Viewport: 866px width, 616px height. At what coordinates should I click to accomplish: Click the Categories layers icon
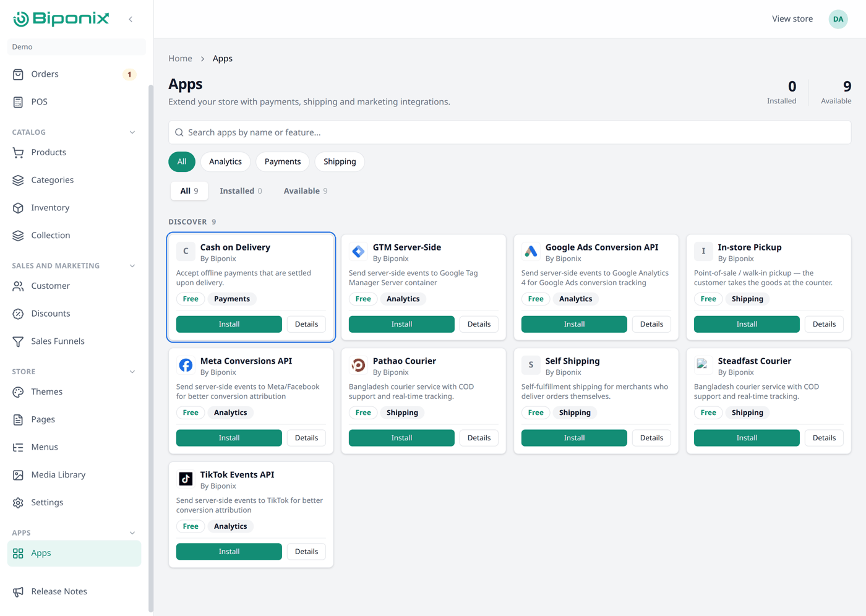coord(18,181)
